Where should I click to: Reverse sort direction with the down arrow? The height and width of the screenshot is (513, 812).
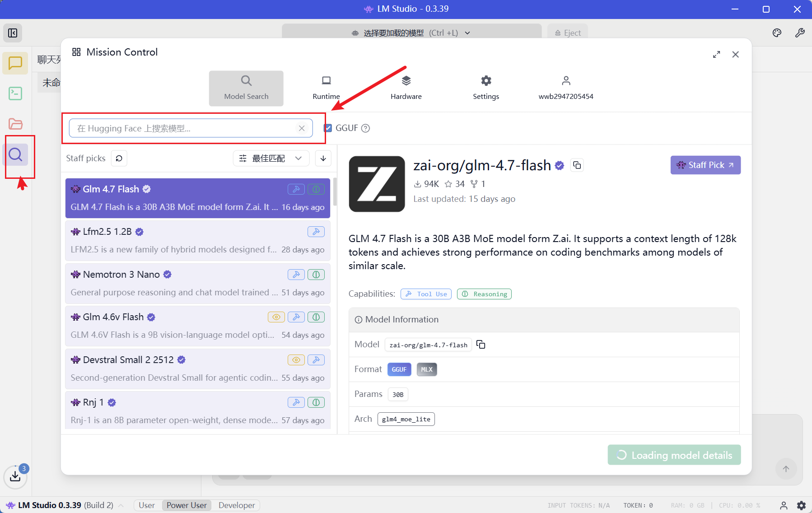[323, 159]
